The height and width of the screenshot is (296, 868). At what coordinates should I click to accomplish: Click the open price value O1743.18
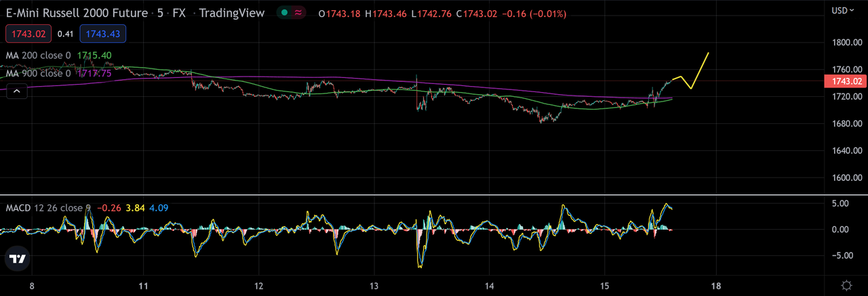340,14
